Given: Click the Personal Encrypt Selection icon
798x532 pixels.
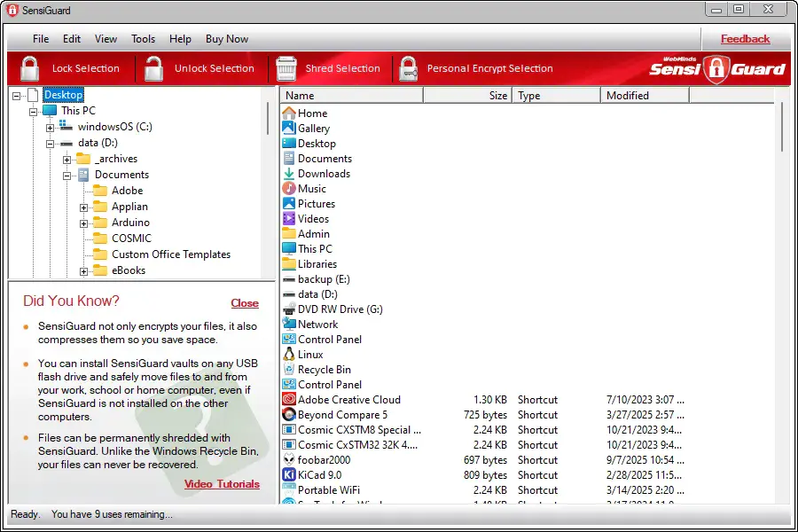Looking at the screenshot, I should [x=408, y=67].
